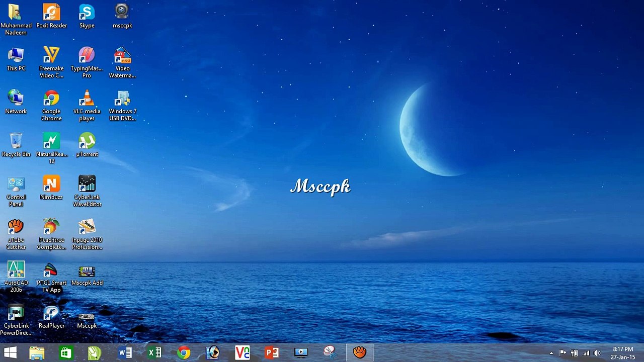
Task: Open the Action Center flag icon
Action: point(562,353)
